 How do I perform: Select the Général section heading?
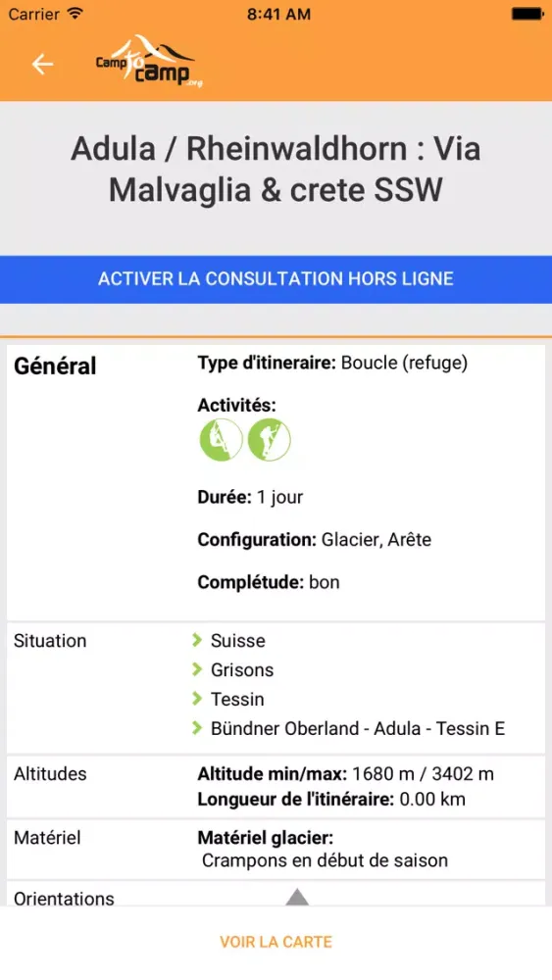(55, 367)
